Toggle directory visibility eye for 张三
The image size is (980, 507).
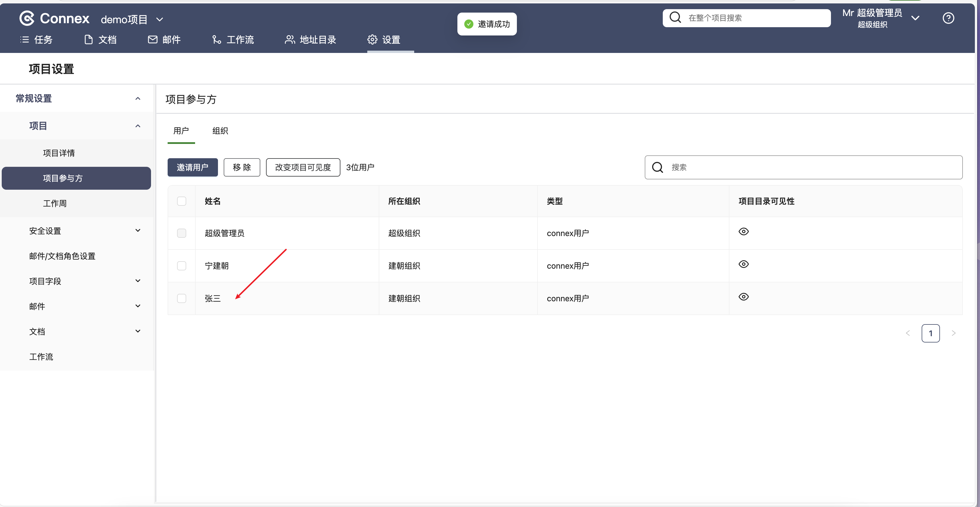(743, 297)
